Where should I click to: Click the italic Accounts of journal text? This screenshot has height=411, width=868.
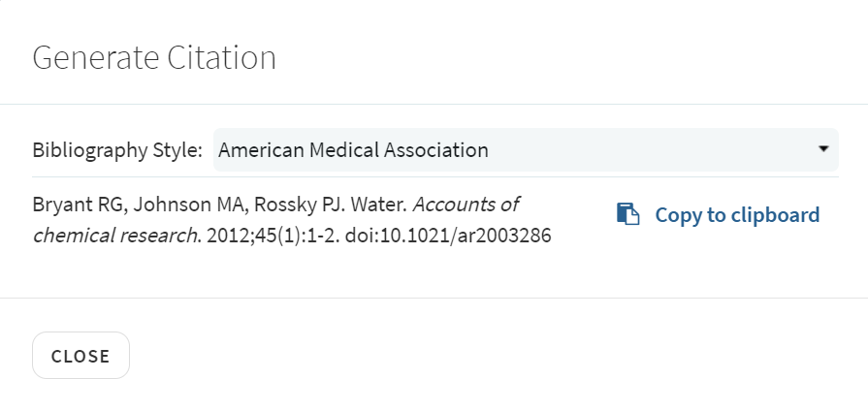(466, 205)
